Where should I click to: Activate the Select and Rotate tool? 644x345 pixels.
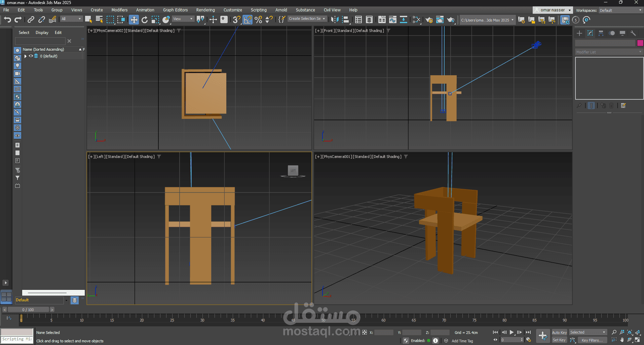tap(145, 19)
